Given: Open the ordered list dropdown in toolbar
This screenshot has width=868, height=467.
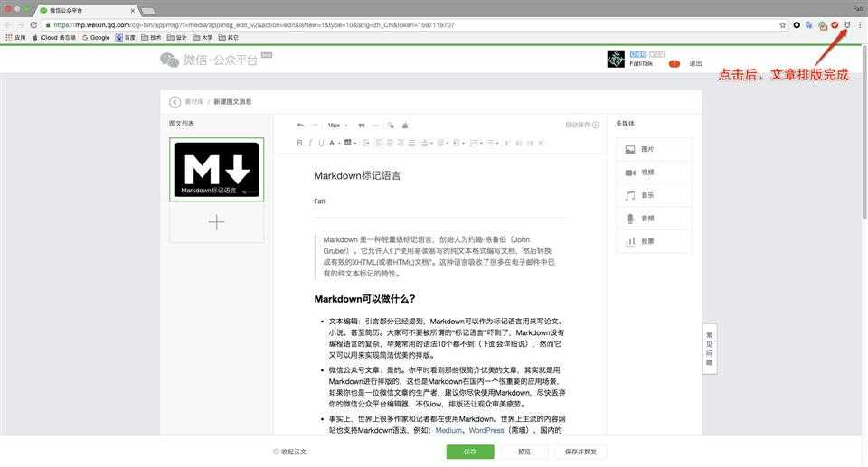Looking at the screenshot, I should click(475, 143).
